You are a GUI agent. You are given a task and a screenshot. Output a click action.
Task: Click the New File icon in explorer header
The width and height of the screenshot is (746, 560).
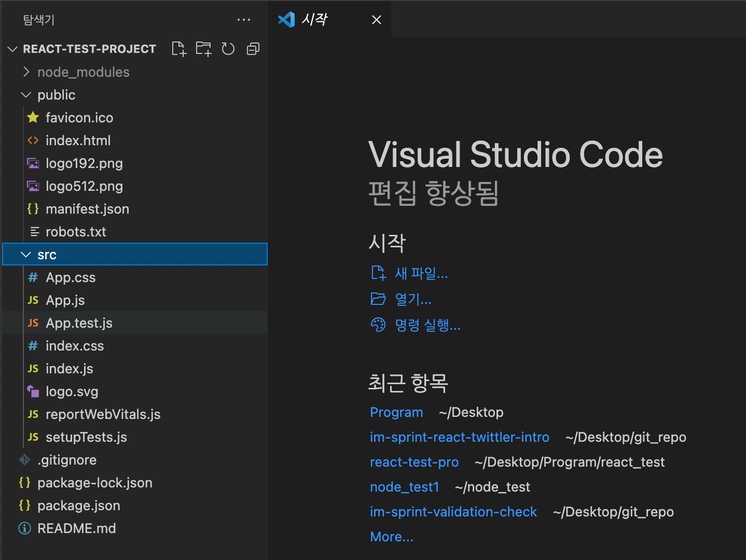(x=179, y=49)
